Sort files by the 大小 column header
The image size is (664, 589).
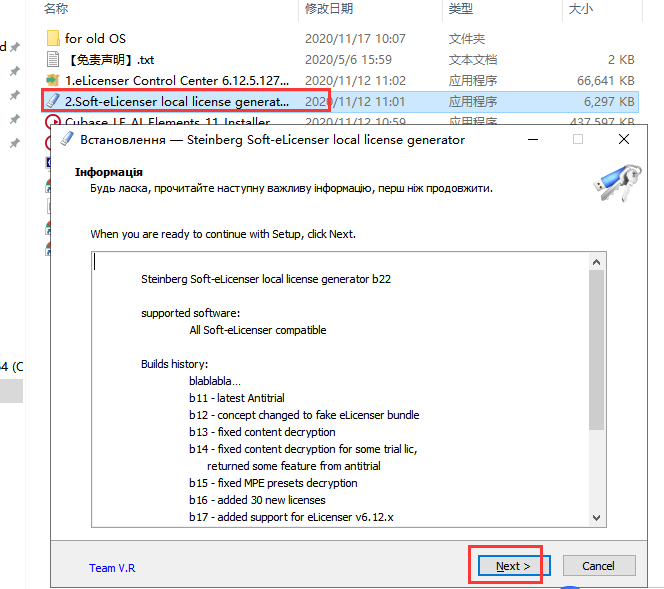(x=581, y=9)
